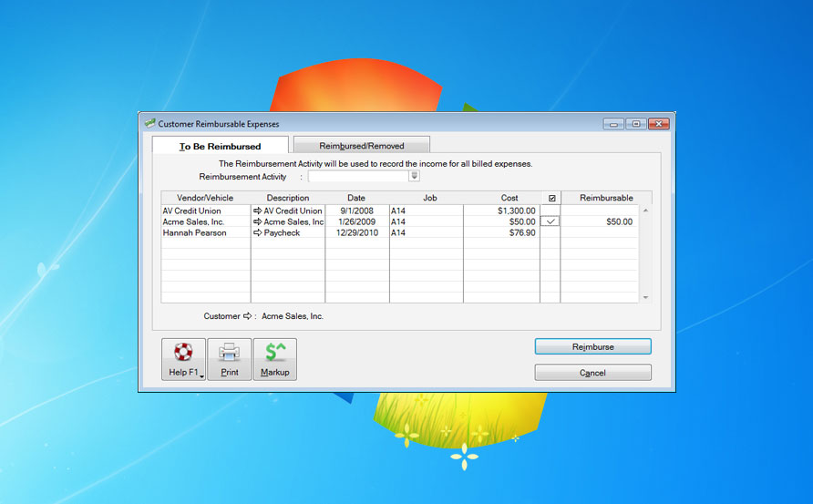Screen dimensions: 813x504
Task: Click the Reimburse button
Action: [x=592, y=346]
